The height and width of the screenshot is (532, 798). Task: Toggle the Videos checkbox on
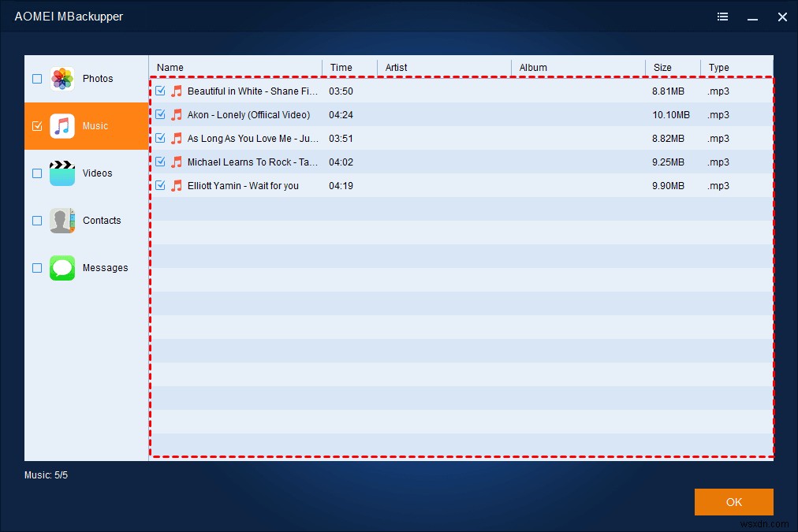click(x=36, y=173)
